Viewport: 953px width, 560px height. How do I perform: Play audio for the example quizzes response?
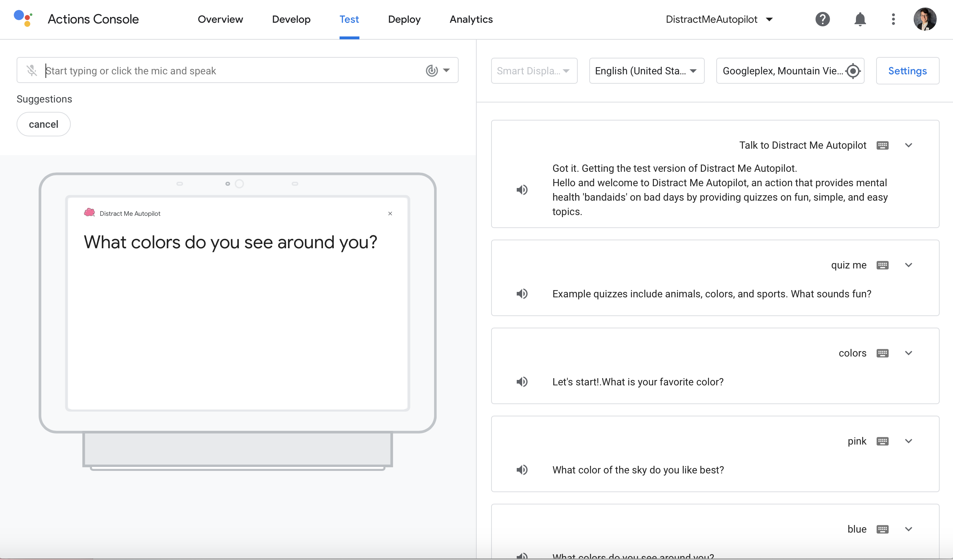point(522,294)
